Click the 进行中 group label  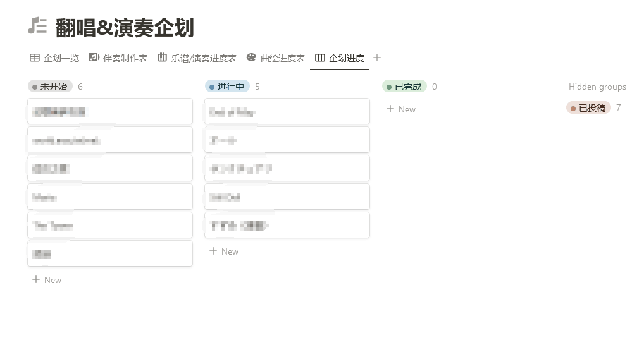pyautogui.click(x=227, y=87)
